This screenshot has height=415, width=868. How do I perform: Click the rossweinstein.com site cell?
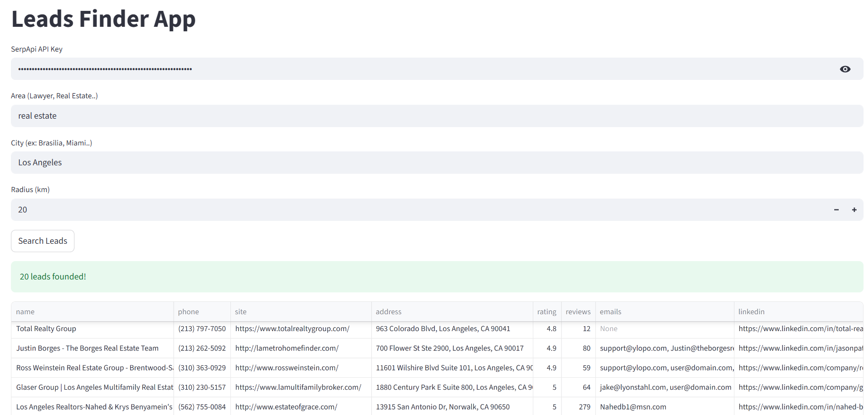pos(301,368)
